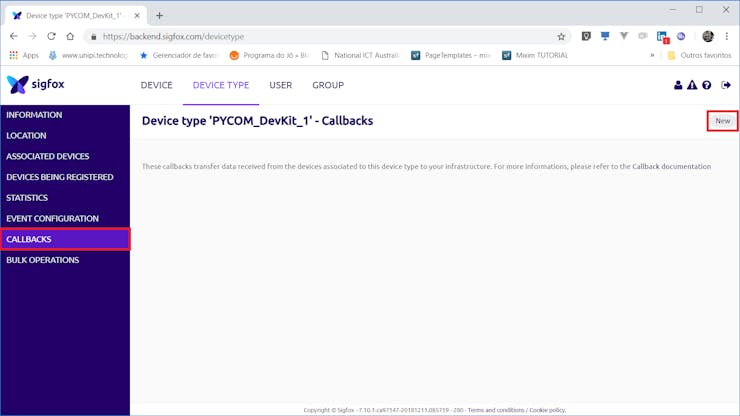This screenshot has width=740, height=416.
Task: Click the Sigfox butterfly logo
Action: (x=17, y=85)
